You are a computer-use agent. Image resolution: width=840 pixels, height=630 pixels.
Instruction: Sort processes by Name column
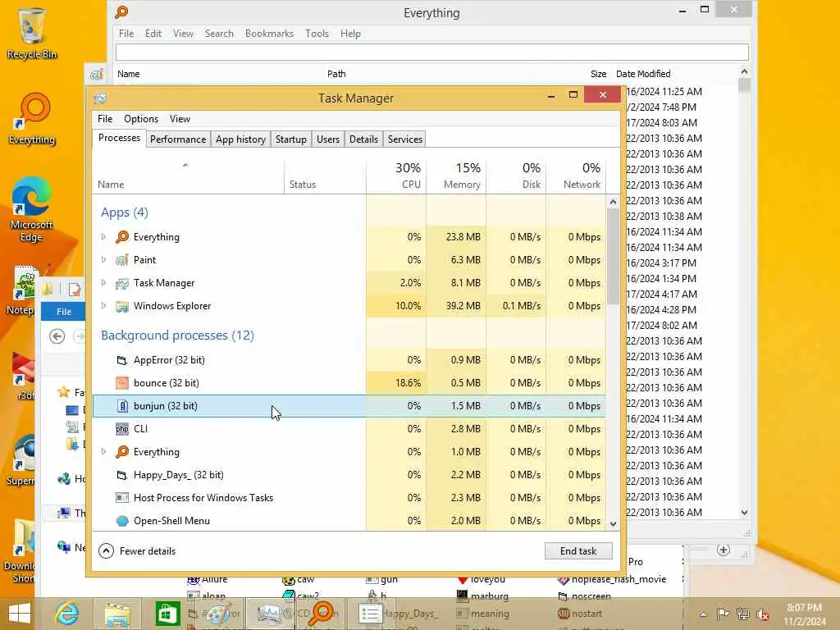click(x=188, y=176)
